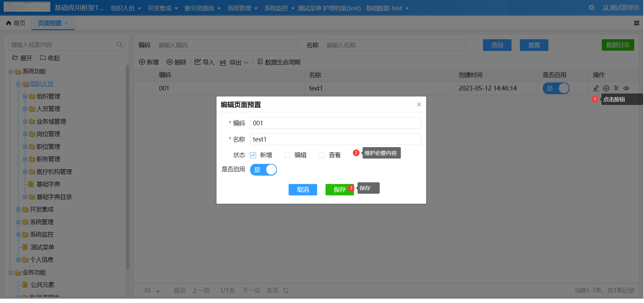The height and width of the screenshot is (303, 644).
Task: Toggle 是否启用 switch off in the dialog
Action: tap(263, 170)
